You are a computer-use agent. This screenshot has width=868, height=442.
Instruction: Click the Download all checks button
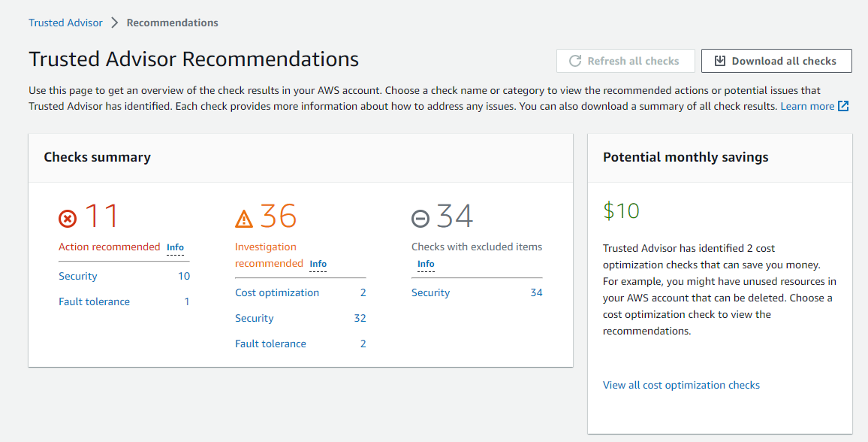(776, 61)
